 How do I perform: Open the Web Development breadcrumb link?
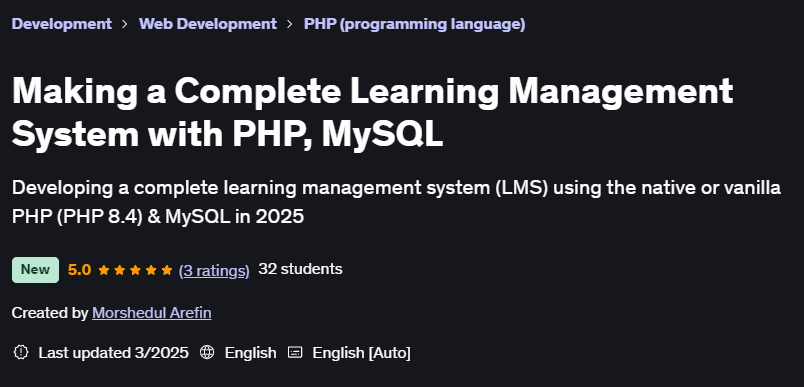pos(208,24)
